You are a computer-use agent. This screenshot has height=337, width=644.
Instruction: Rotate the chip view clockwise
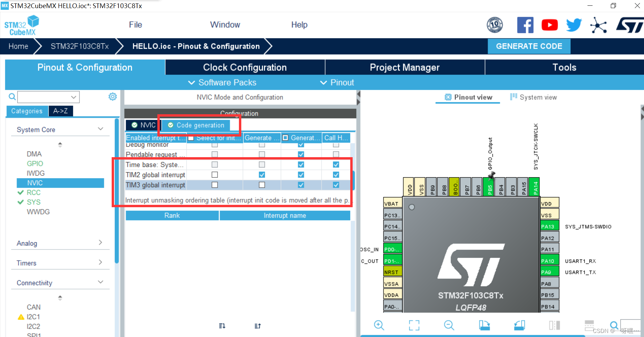[485, 325]
